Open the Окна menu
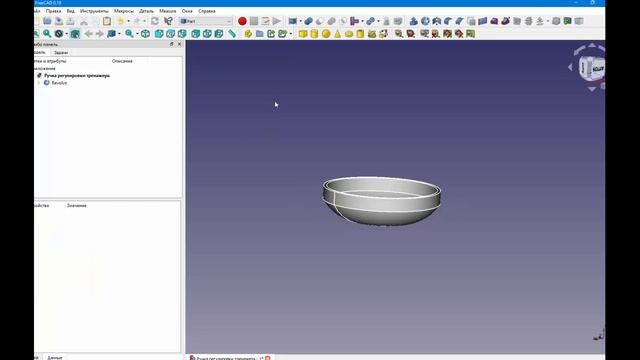 click(x=187, y=11)
